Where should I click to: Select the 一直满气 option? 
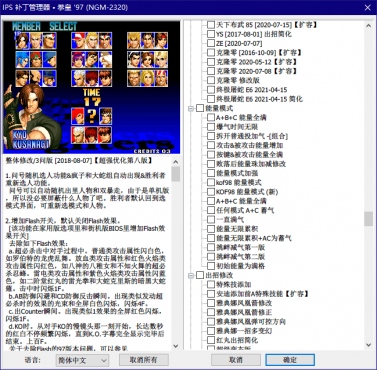pos(211,219)
